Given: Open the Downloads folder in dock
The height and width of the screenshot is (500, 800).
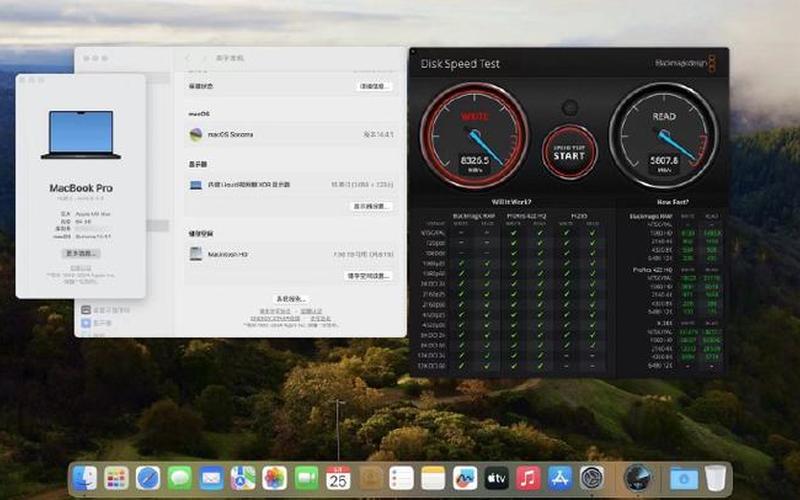Looking at the screenshot, I should click(x=684, y=479).
